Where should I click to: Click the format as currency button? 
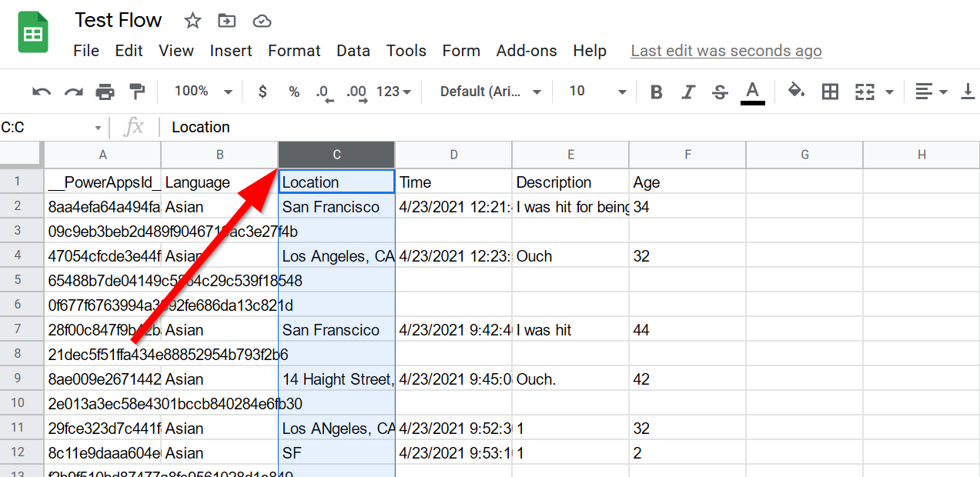tap(263, 92)
